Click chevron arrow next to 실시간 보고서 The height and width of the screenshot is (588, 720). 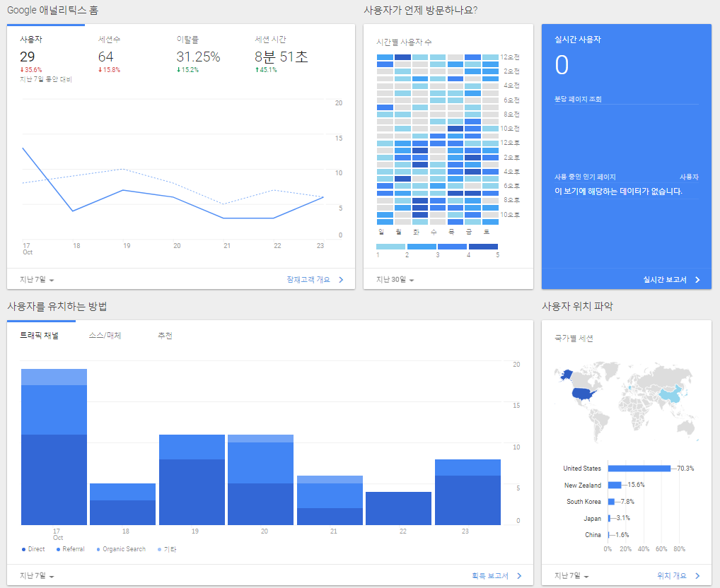697,280
